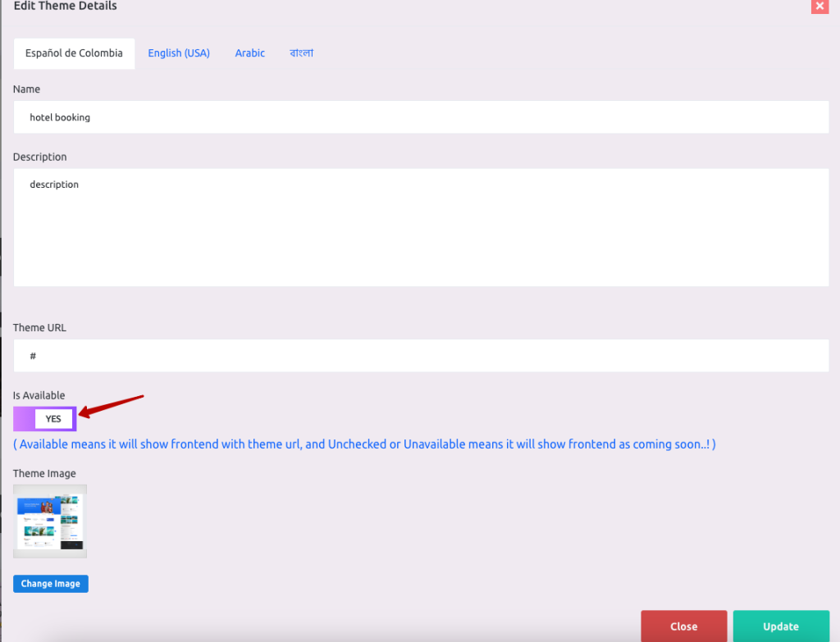The image size is (840, 642).
Task: Focus the Name field containing hotel booking
Action: [421, 117]
